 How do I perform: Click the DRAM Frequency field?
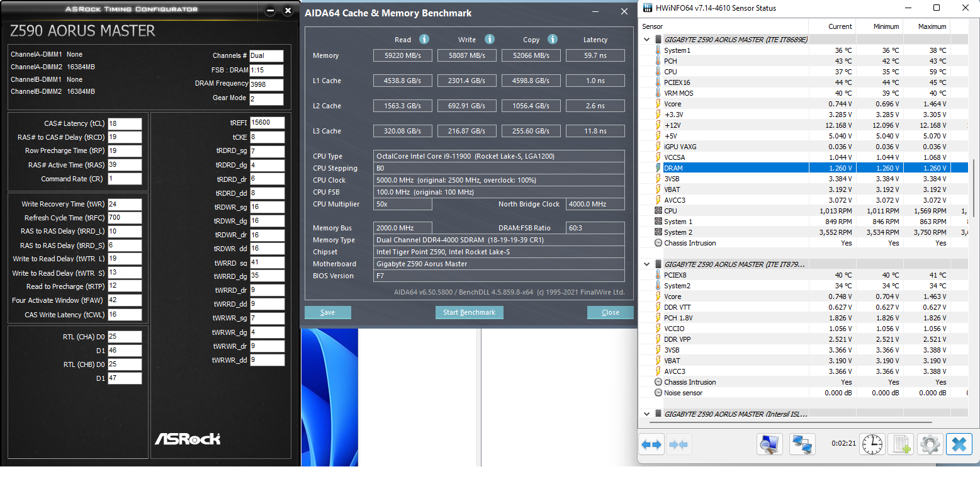tap(266, 85)
